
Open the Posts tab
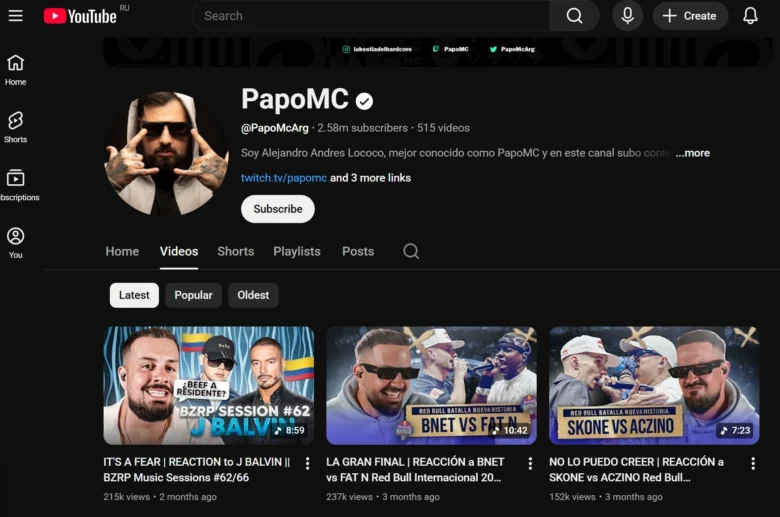[358, 251]
